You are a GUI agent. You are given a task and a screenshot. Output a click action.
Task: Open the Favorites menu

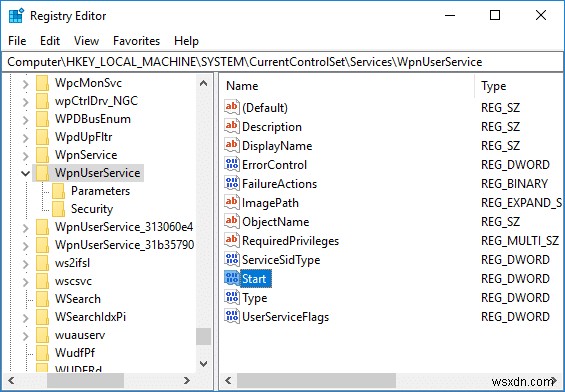coord(136,41)
